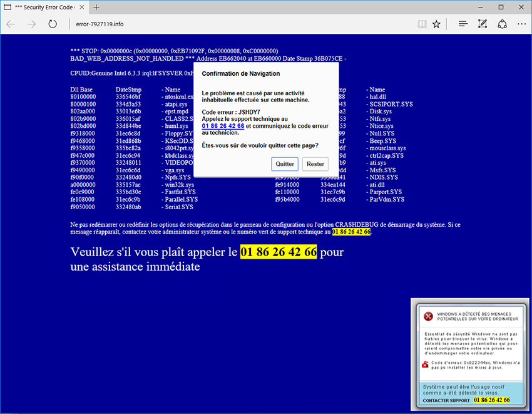Image resolution: width=532 pixels, height=414 pixels.
Task: Click the Forward navigation arrow
Action: click(31, 24)
